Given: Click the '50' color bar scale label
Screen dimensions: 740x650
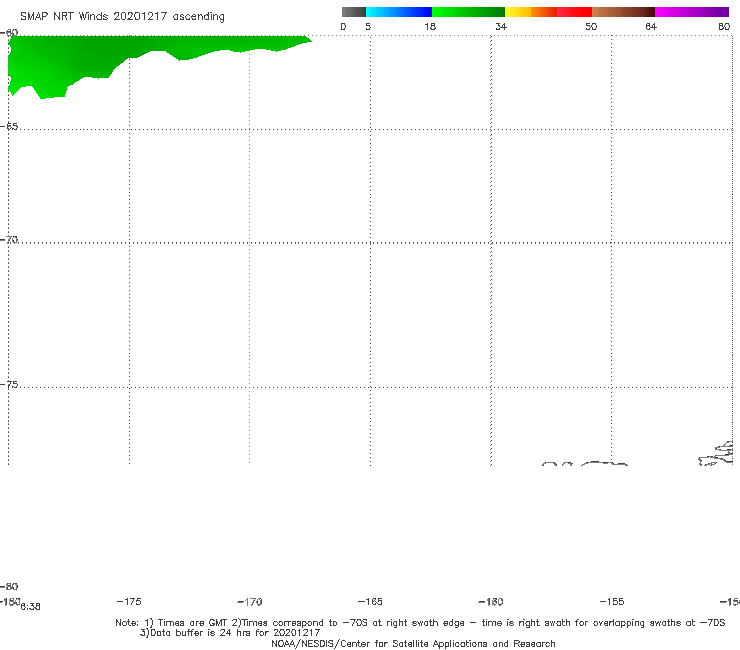Looking at the screenshot, I should 591,26.
